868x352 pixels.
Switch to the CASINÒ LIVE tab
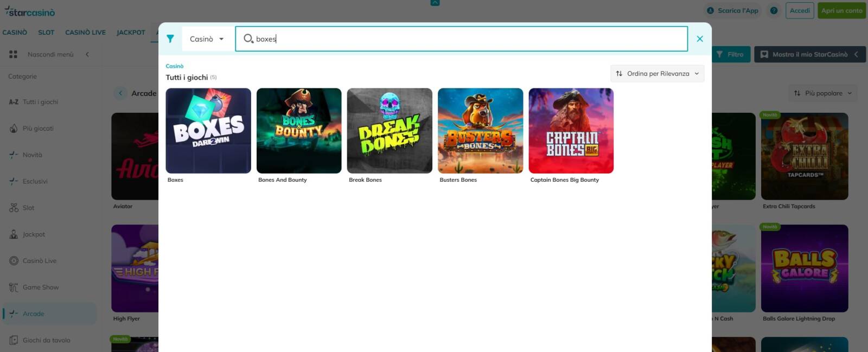(x=85, y=33)
